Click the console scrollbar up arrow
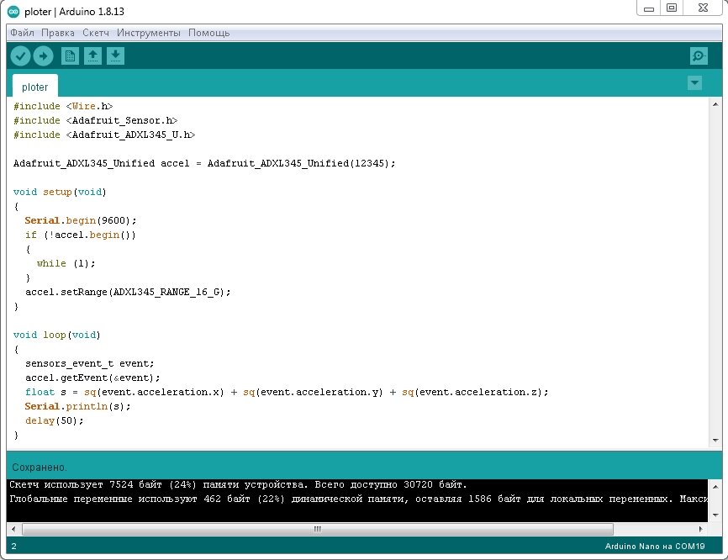 (x=715, y=486)
